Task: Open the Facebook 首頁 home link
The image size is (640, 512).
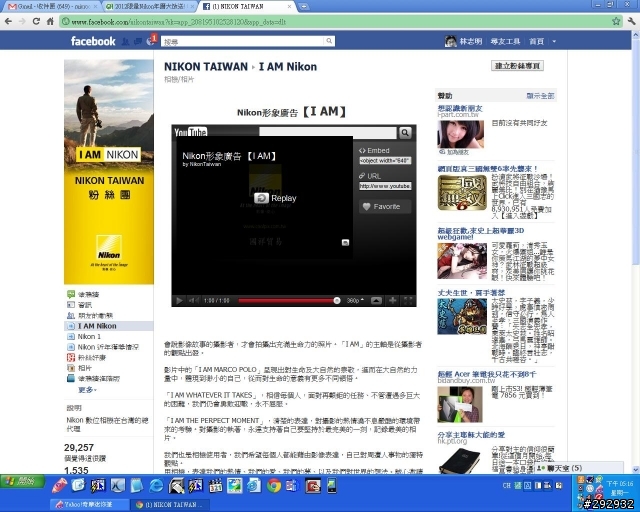Action: tap(536, 41)
